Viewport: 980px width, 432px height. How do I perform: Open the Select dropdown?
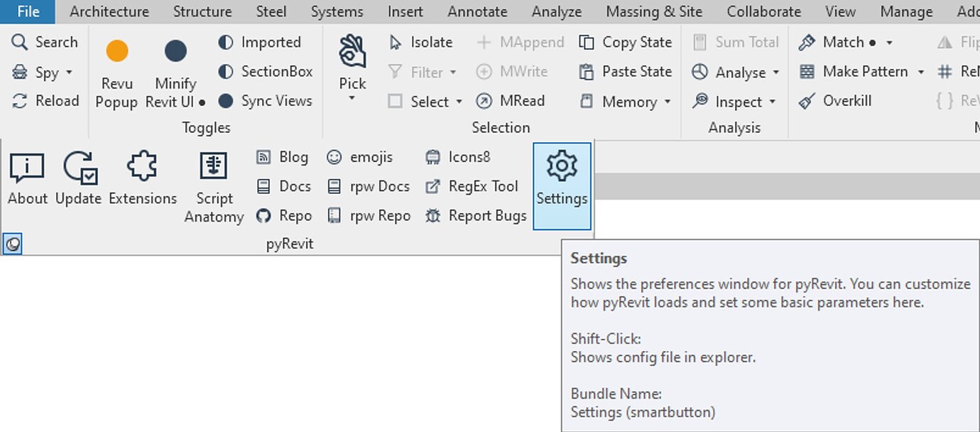425,101
